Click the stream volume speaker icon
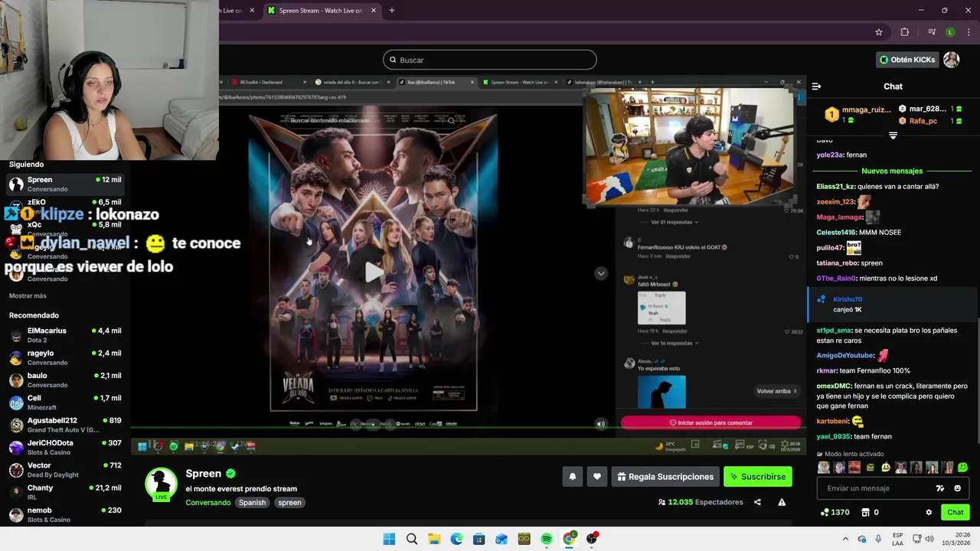 (x=601, y=423)
